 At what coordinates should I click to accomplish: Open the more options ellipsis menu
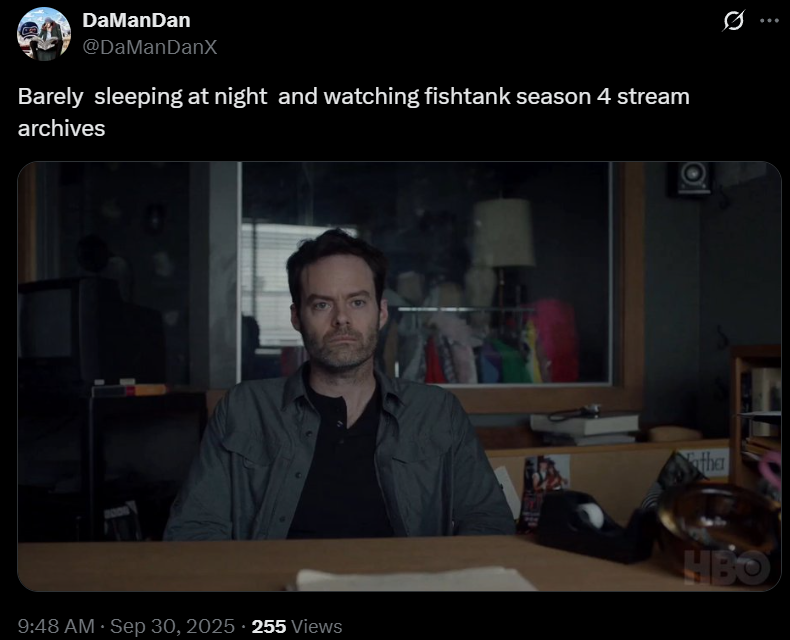click(769, 21)
